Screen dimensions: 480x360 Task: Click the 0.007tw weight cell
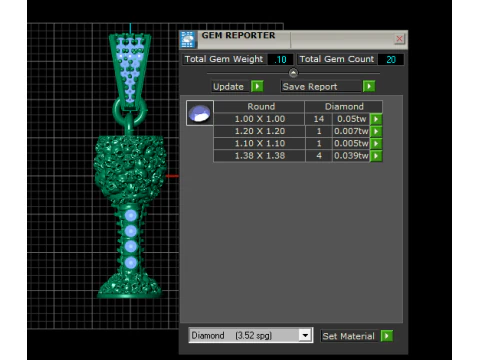(x=351, y=131)
